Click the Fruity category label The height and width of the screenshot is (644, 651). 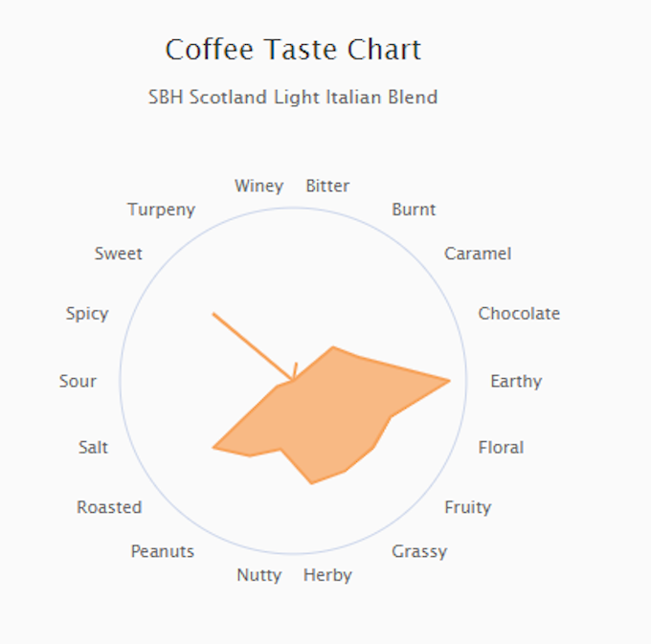click(467, 507)
